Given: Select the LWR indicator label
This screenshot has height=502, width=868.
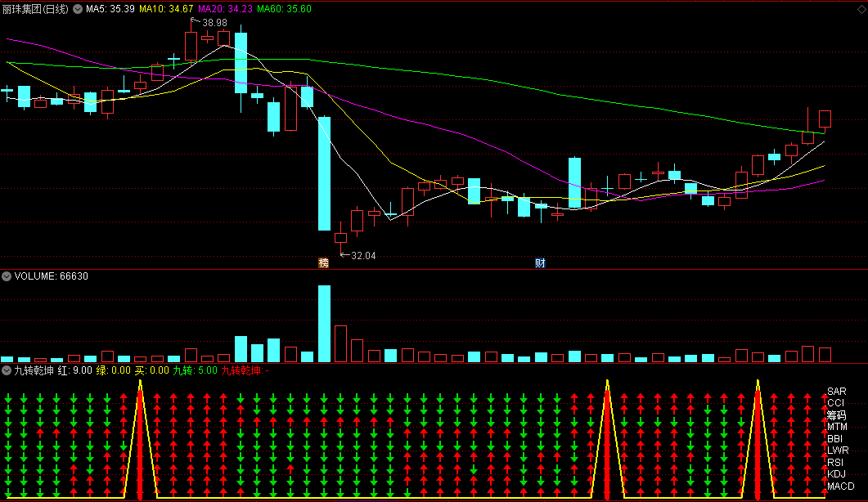Looking at the screenshot, I should point(838,450).
